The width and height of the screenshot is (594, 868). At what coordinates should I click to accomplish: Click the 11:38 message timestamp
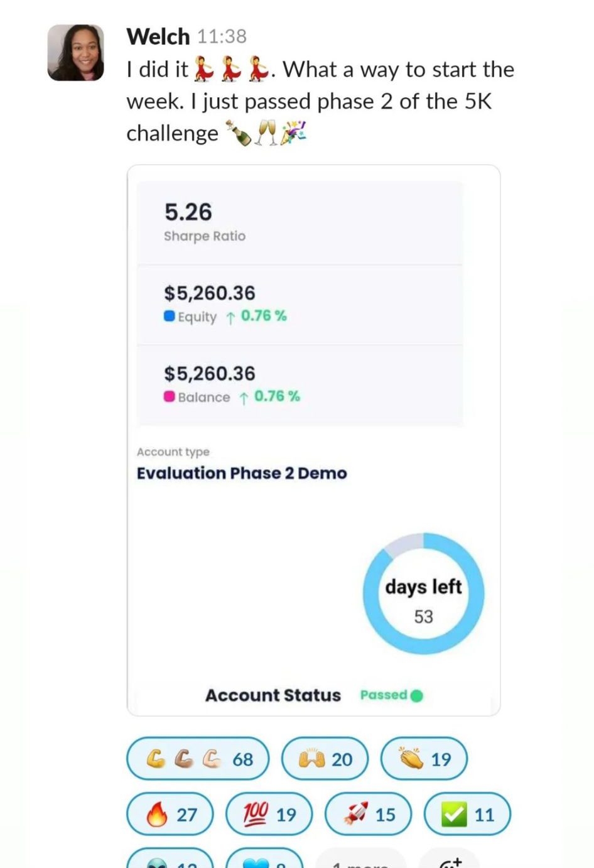(x=222, y=36)
